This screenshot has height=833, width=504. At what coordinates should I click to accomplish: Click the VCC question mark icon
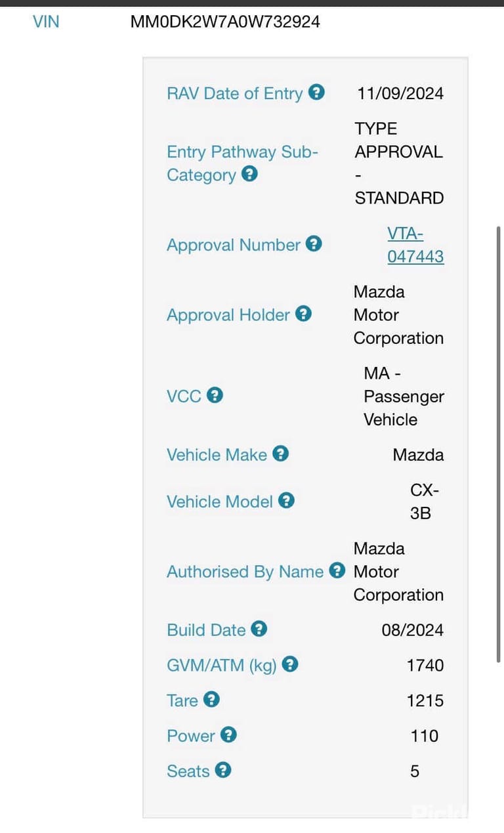(215, 395)
